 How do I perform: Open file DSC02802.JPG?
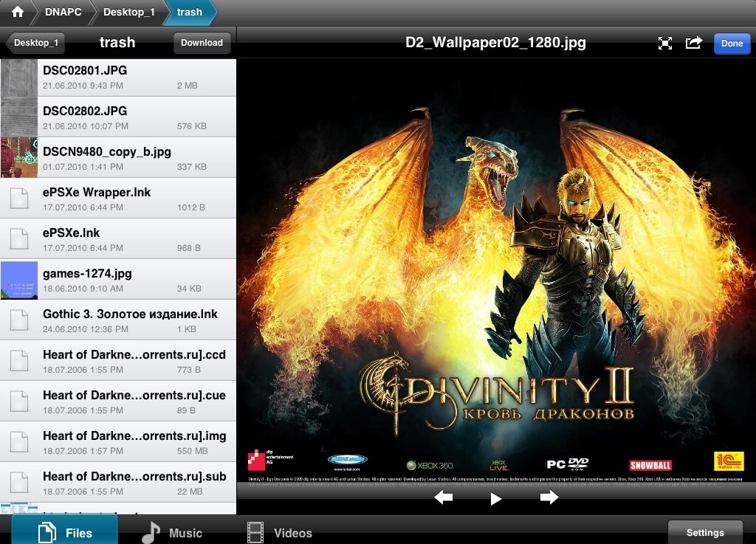[118, 117]
